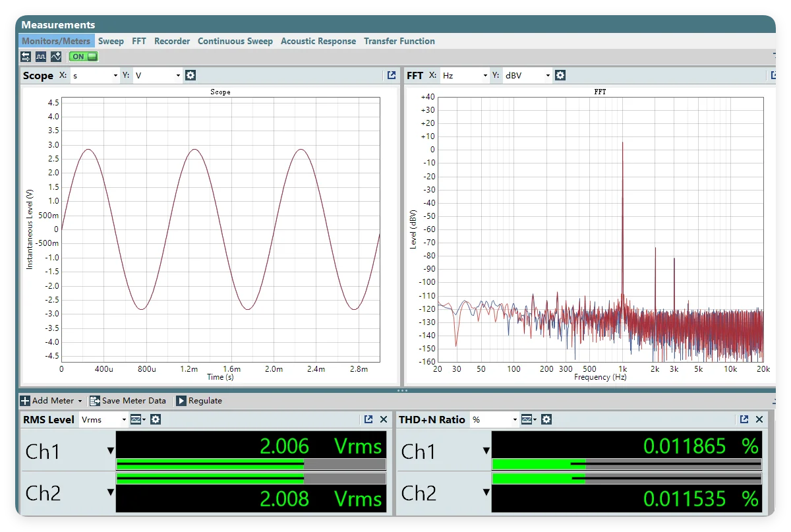
Task: Switch to the Sweep tab
Action: point(111,41)
